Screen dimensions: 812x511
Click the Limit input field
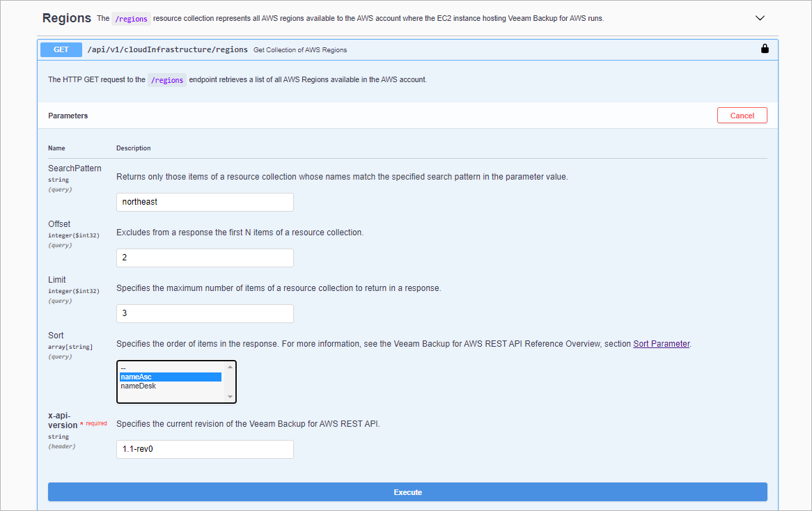coord(205,313)
